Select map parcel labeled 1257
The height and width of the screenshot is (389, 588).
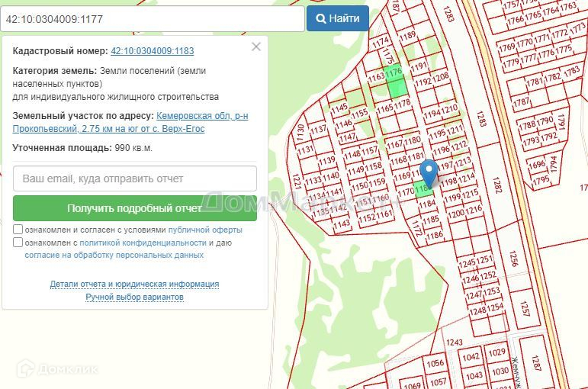(525, 308)
